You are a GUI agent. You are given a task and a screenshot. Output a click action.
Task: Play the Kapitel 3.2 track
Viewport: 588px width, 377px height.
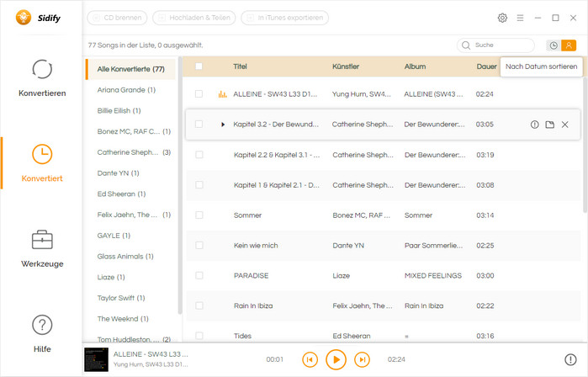[223, 125]
